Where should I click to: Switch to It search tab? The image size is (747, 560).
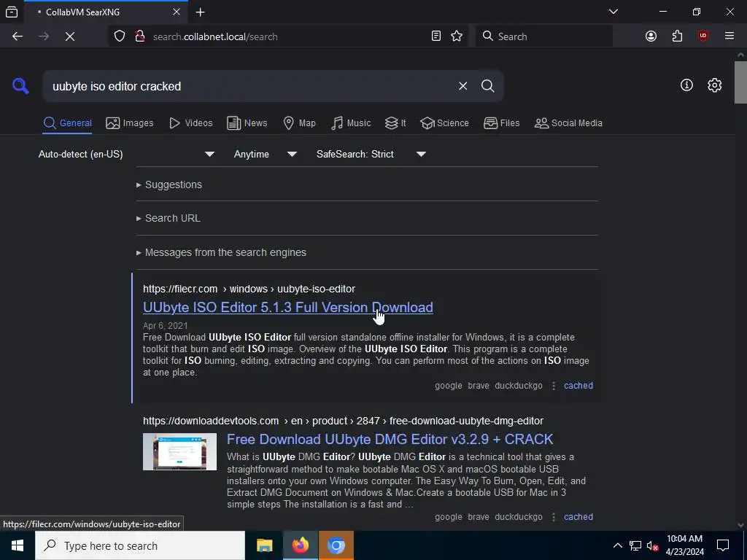pyautogui.click(x=395, y=123)
